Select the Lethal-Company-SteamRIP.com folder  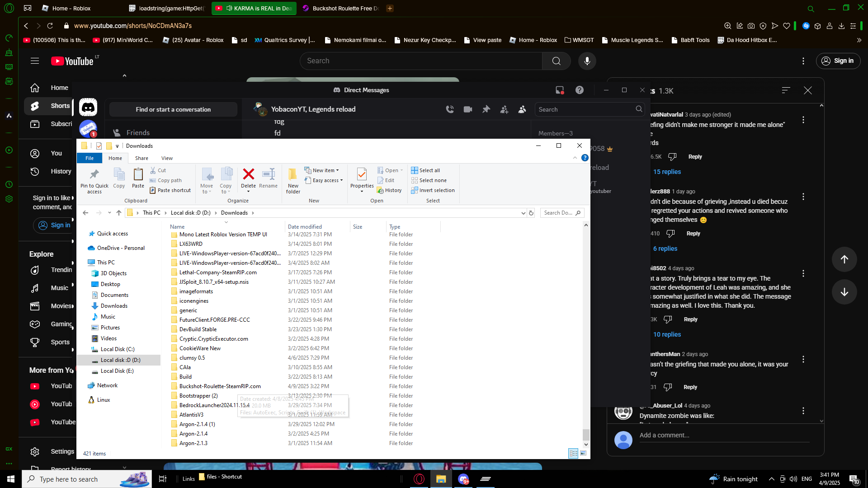(x=218, y=272)
